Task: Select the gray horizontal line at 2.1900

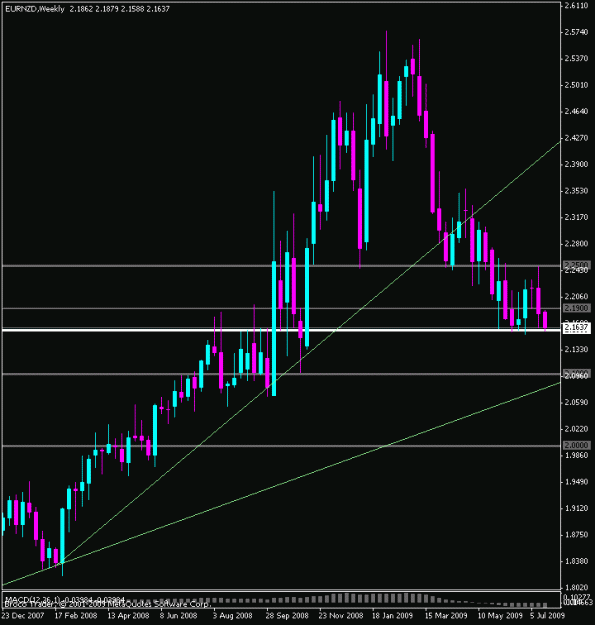Action: 281,308
